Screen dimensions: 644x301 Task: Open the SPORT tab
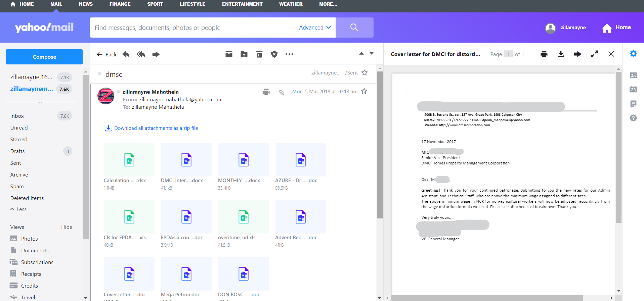[x=155, y=4]
